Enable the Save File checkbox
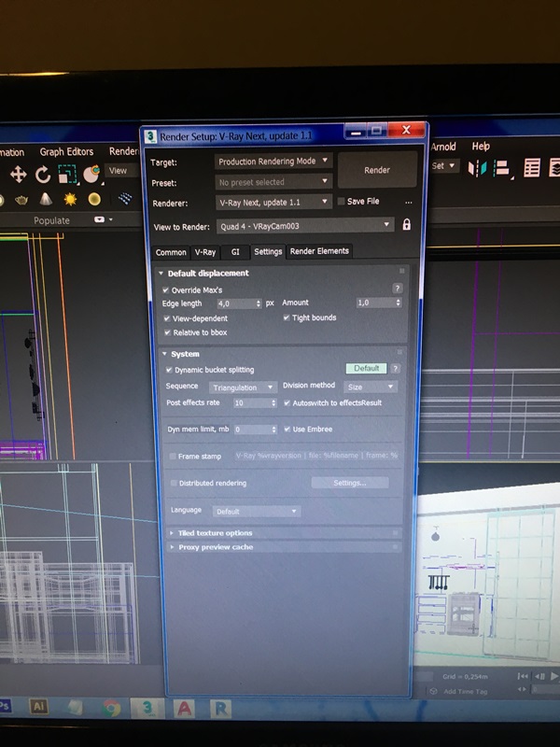Screen dimensions: 560x747 pyautogui.click(x=341, y=202)
